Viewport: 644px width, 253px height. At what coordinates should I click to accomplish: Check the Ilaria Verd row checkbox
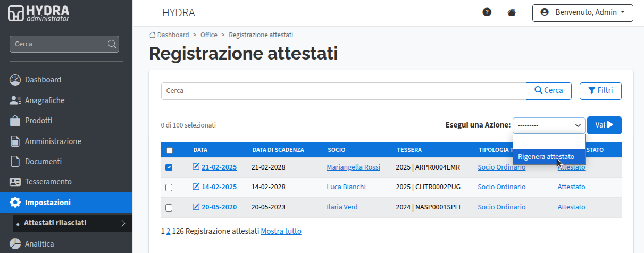tap(169, 208)
